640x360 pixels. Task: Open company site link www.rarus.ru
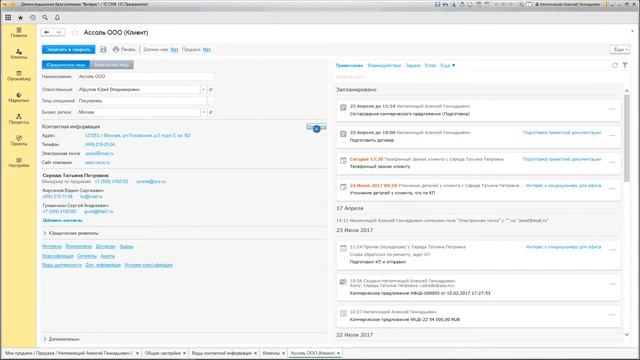pyautogui.click(x=97, y=162)
